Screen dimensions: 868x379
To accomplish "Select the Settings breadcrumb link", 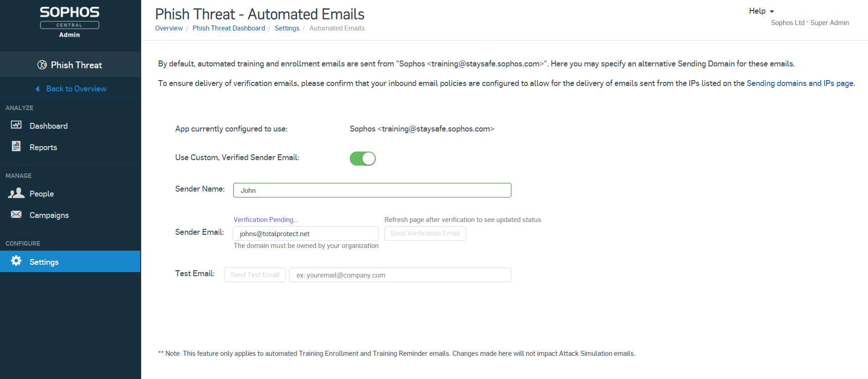I will tap(287, 28).
